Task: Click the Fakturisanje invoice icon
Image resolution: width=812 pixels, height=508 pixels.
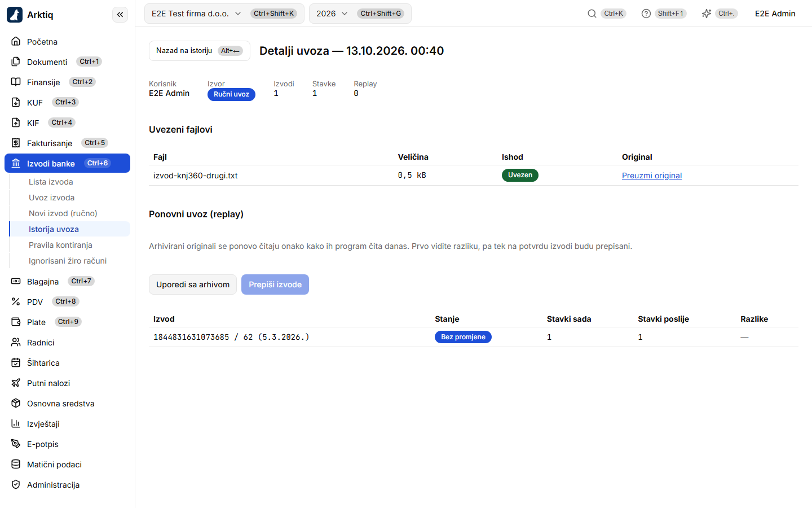Action: coord(16,143)
